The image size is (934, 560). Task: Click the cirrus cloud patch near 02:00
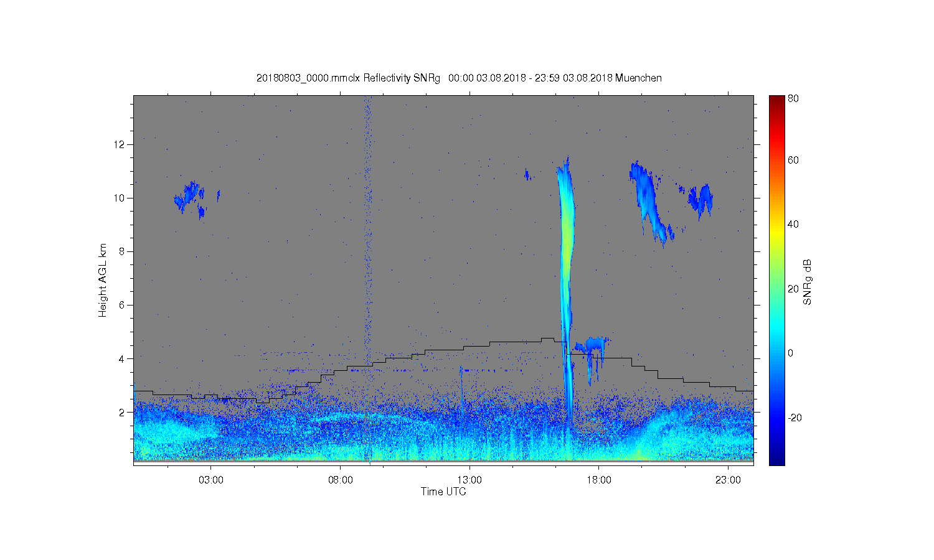[189, 198]
